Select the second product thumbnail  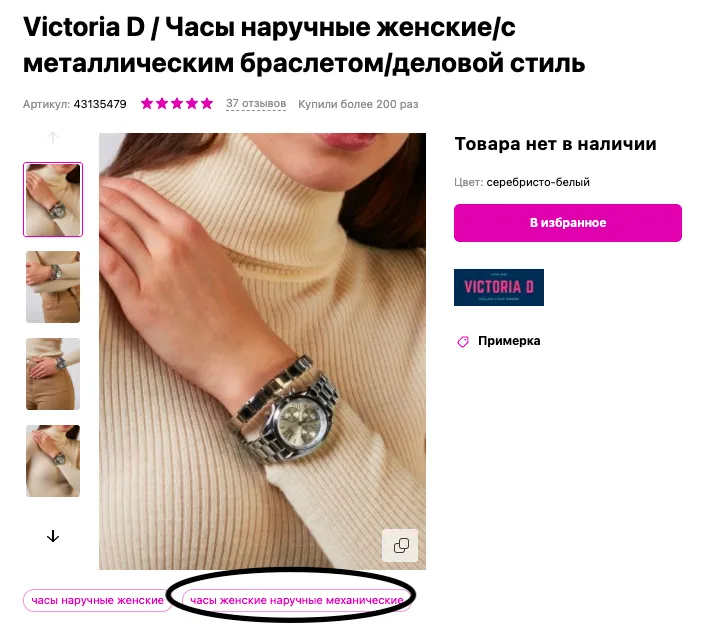[x=53, y=287]
